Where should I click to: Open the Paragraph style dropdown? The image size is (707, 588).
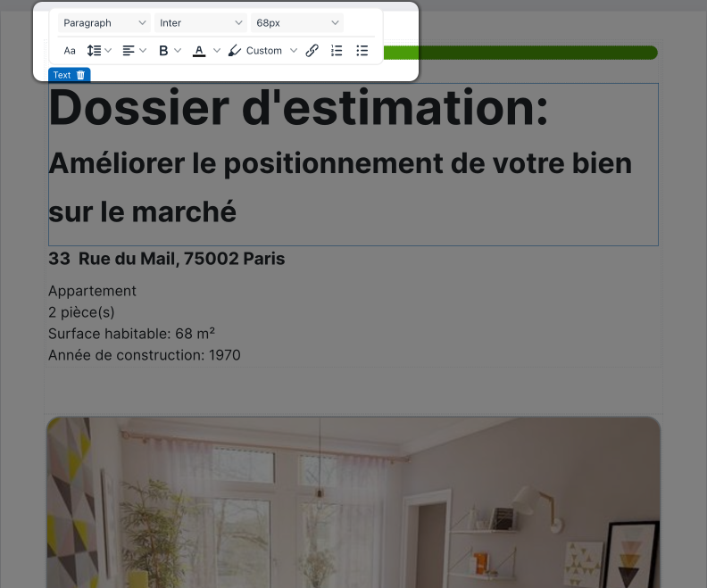pyautogui.click(x=104, y=23)
